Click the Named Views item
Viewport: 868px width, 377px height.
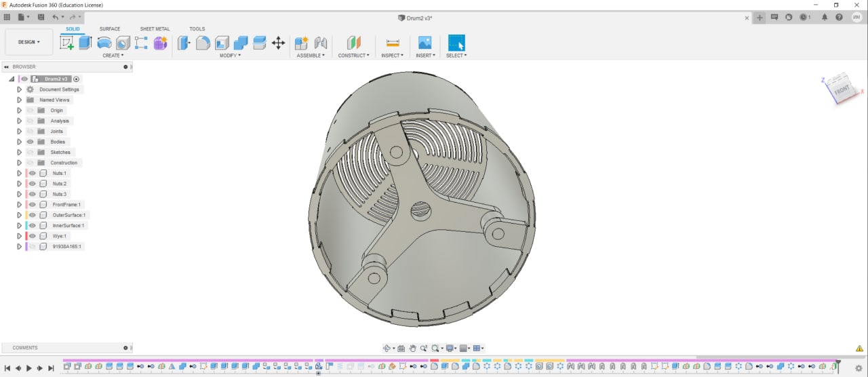tap(54, 100)
